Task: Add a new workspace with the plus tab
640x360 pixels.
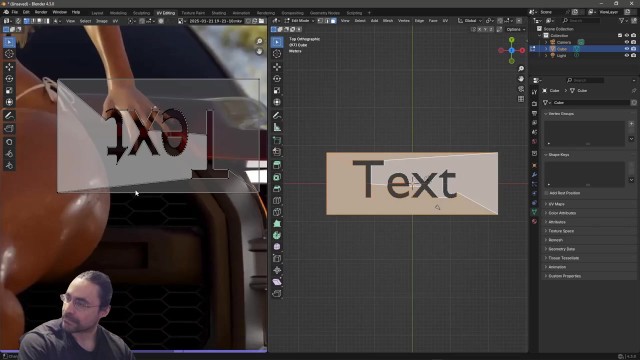Action: [369, 13]
